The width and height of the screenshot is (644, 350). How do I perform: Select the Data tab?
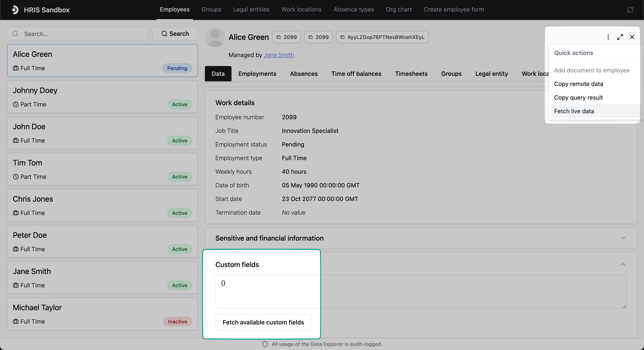(218, 74)
